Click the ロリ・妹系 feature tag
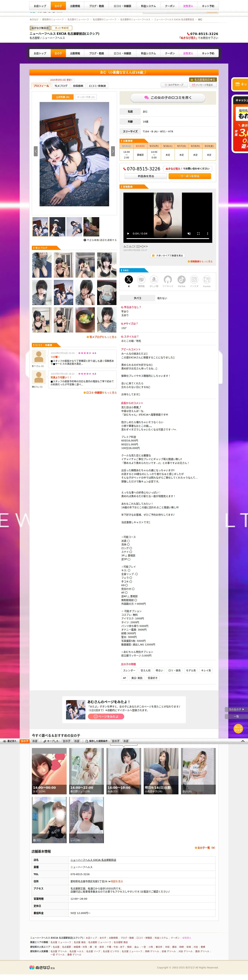 tap(175, 670)
